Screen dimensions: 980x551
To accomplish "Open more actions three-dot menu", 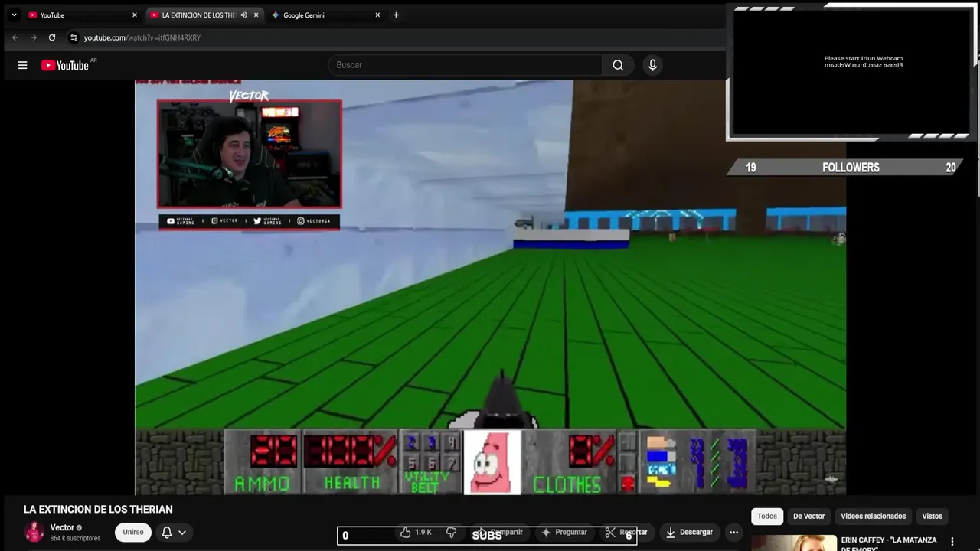I will coord(733,532).
